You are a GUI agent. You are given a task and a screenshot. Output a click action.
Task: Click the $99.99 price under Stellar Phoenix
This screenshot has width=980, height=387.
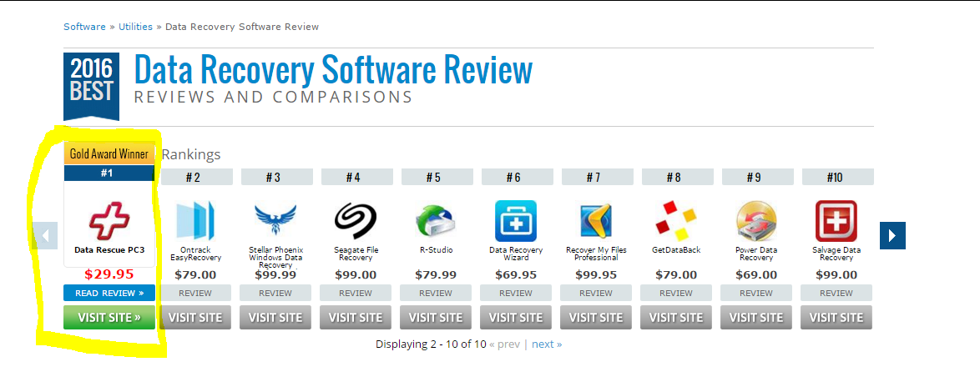(x=275, y=274)
